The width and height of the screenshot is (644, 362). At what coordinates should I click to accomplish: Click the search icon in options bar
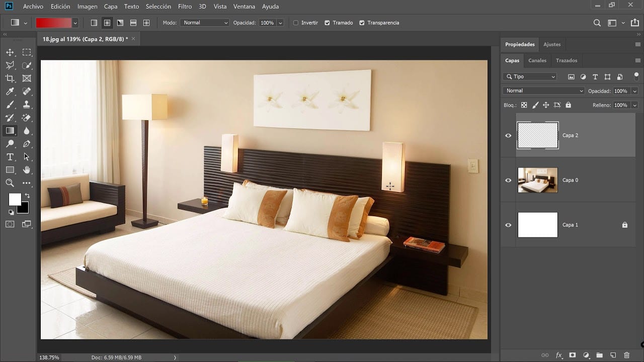pyautogui.click(x=597, y=23)
